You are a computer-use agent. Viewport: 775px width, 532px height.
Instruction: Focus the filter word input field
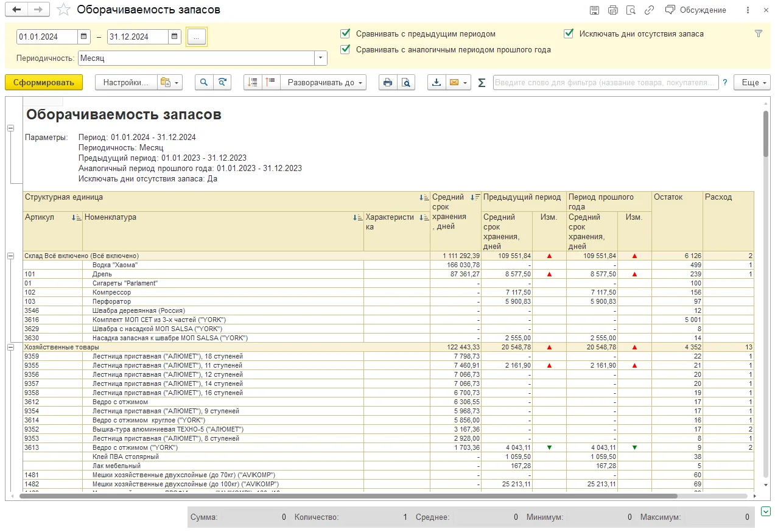606,83
